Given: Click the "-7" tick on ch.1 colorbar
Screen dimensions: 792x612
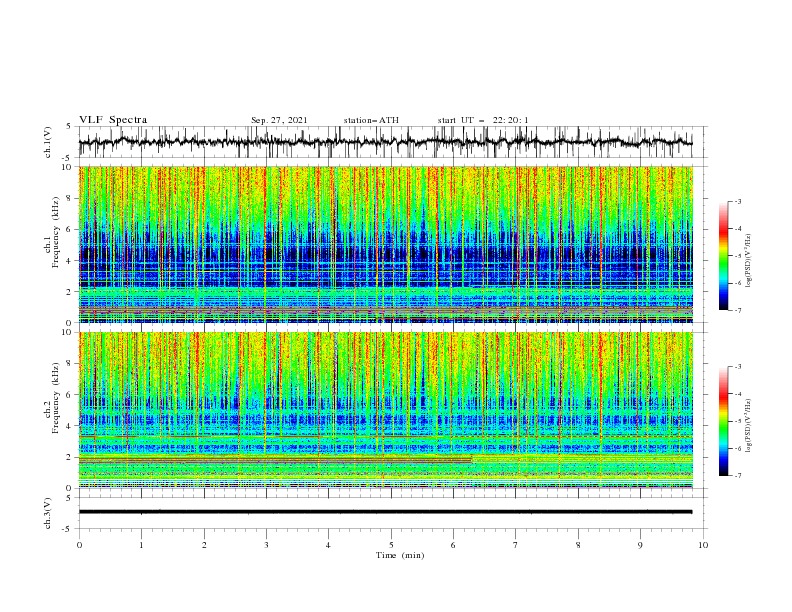Looking at the screenshot, I should [737, 310].
